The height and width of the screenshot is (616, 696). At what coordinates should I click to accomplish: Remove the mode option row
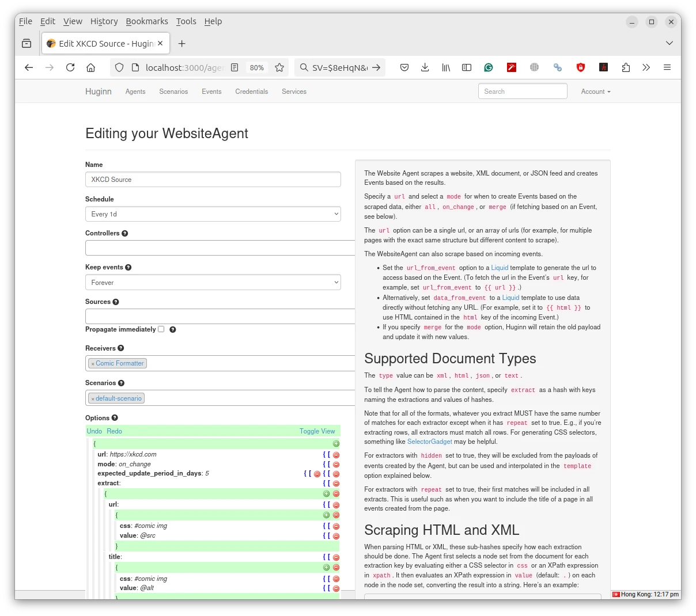(x=336, y=464)
